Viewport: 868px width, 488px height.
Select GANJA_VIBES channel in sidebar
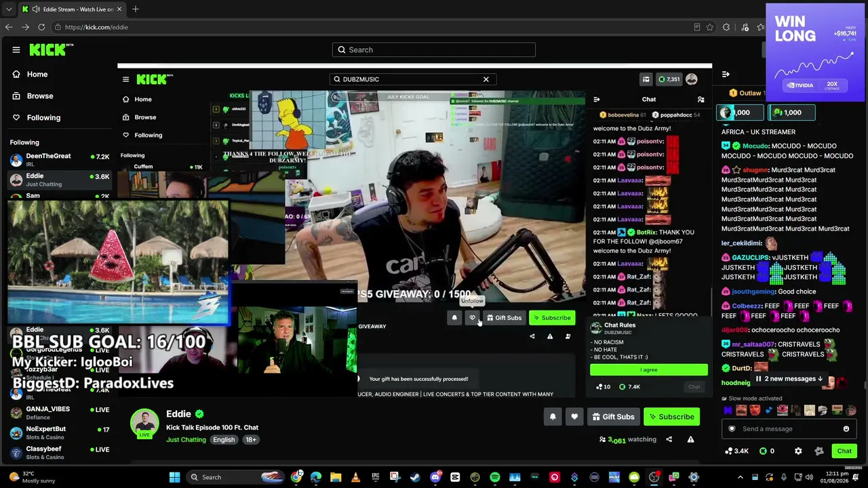[59, 413]
